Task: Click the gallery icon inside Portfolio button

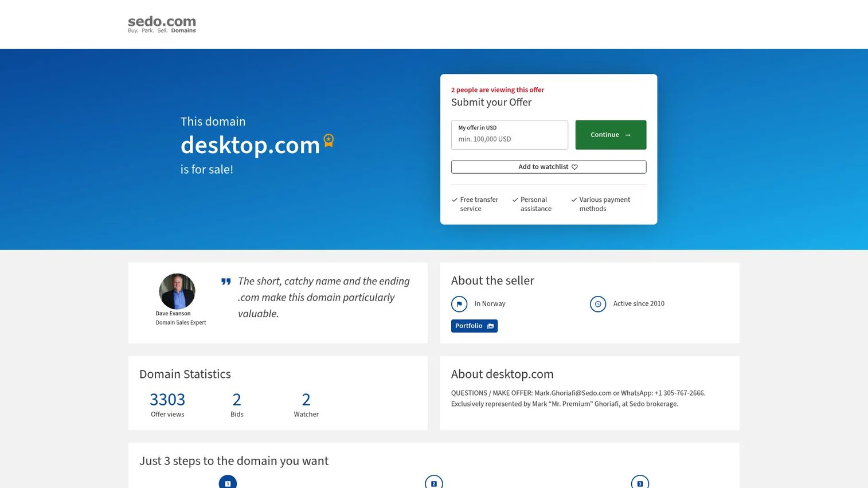Action: (x=490, y=326)
